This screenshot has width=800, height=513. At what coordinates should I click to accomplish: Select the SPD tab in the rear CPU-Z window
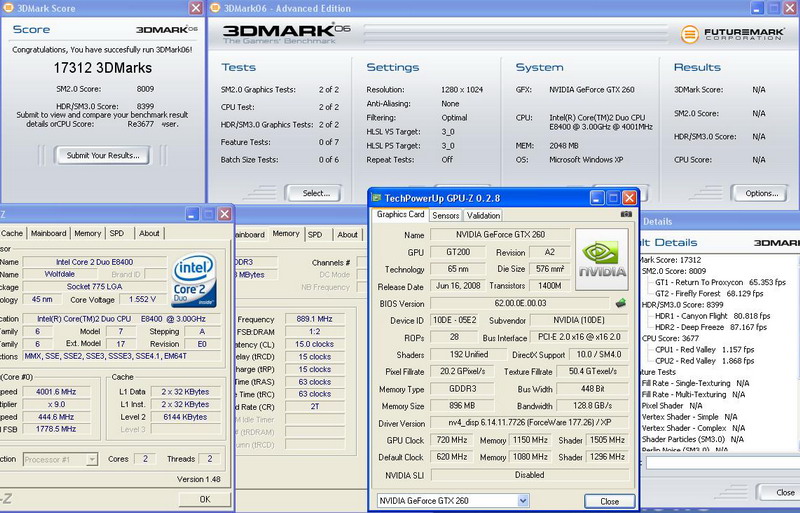315,235
